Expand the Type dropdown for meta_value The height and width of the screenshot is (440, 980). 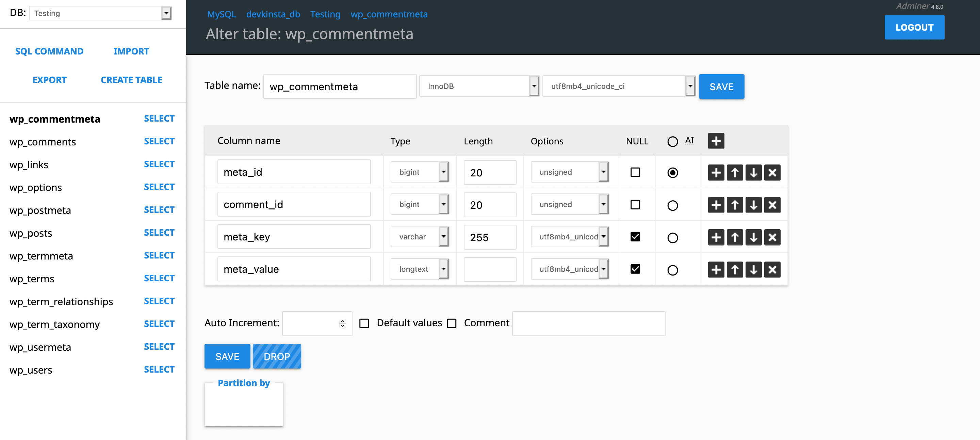(444, 269)
